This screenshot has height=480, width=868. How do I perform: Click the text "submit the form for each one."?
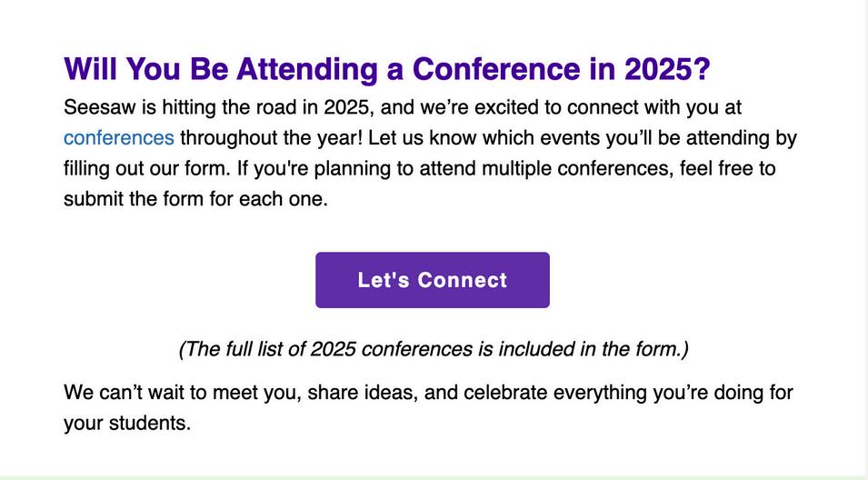195,199
